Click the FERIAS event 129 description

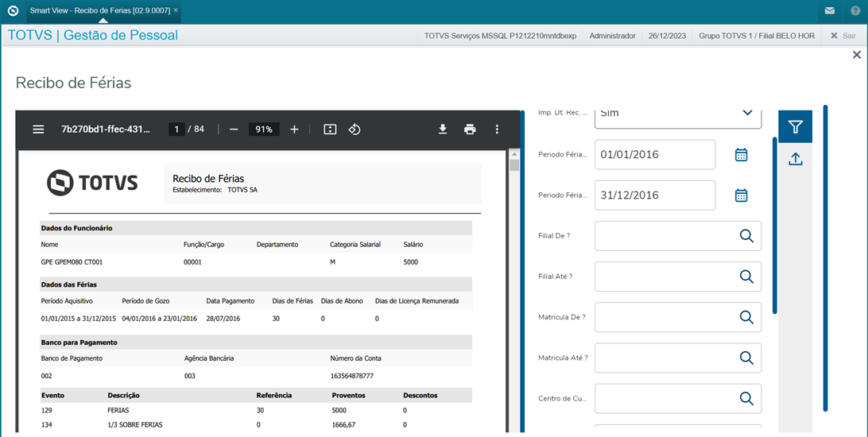[118, 411]
